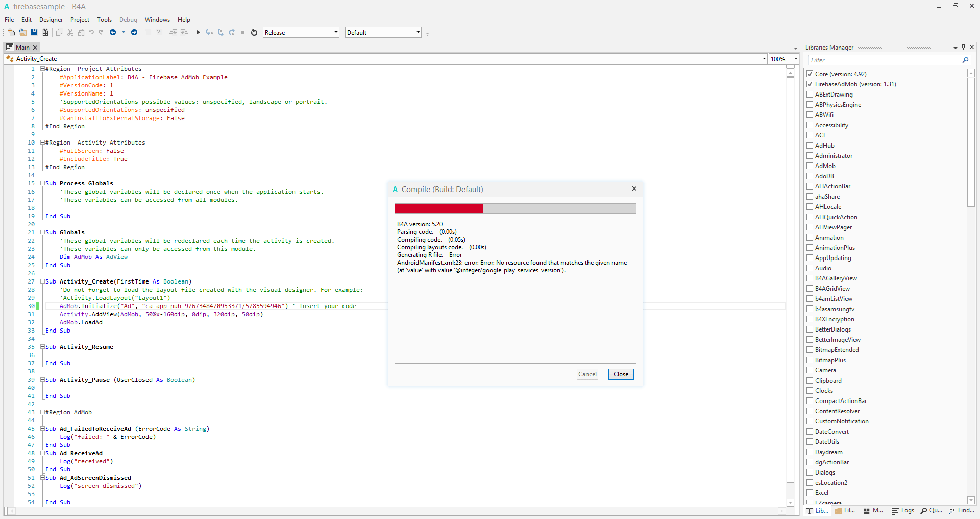Open the 100% zoom level dropdown
Screen dimensions: 980x519
784,59
